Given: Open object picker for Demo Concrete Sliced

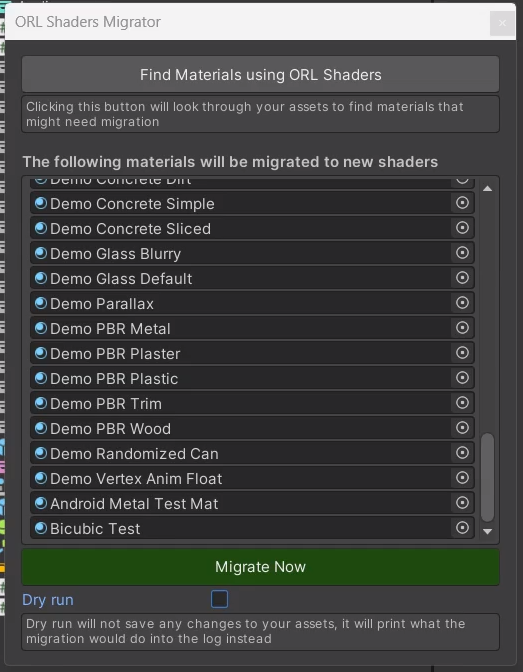Looking at the screenshot, I should tap(462, 228).
